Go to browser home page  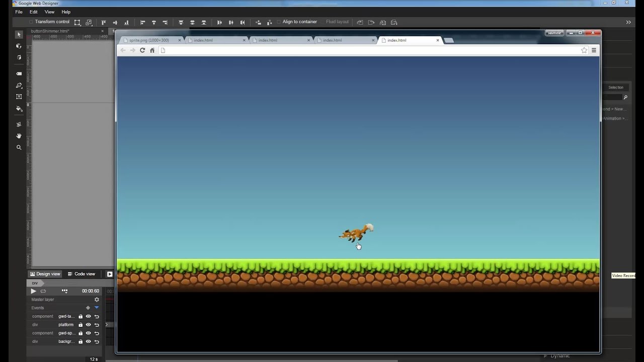click(x=152, y=50)
